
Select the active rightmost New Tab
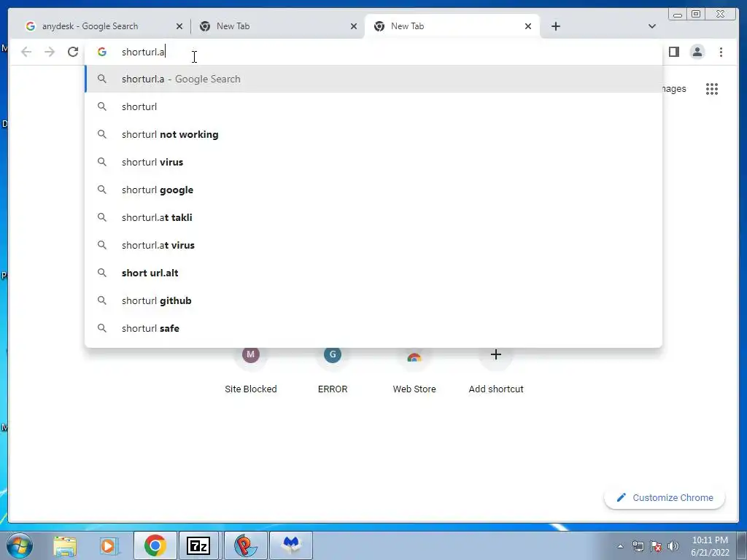click(x=452, y=26)
